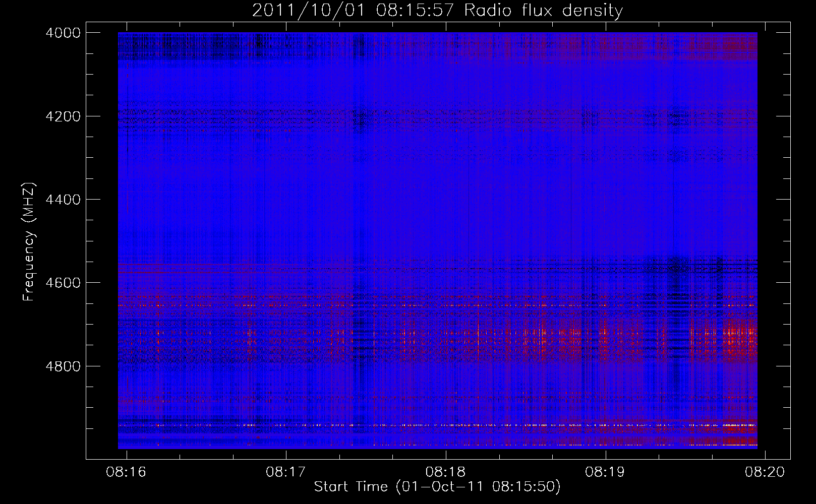Click the 08:19 time tick label
The image size is (816, 504).
605,472
